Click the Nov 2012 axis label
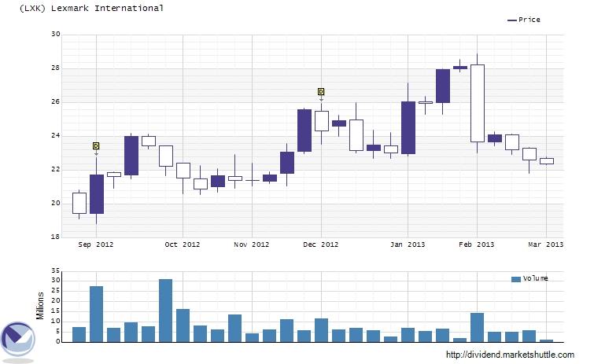 pyautogui.click(x=252, y=245)
